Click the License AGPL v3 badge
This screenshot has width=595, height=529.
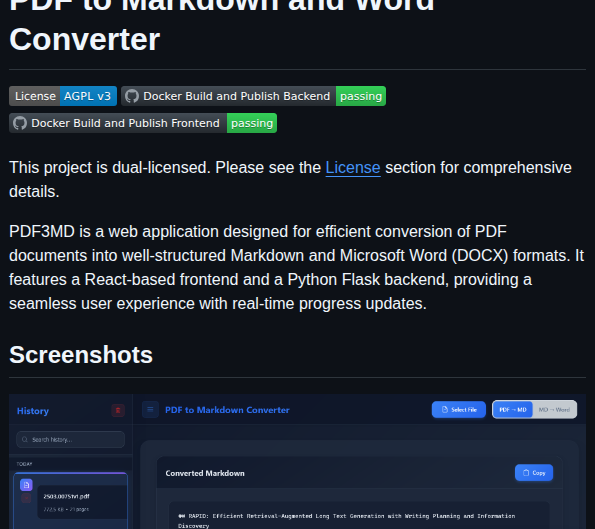point(63,96)
